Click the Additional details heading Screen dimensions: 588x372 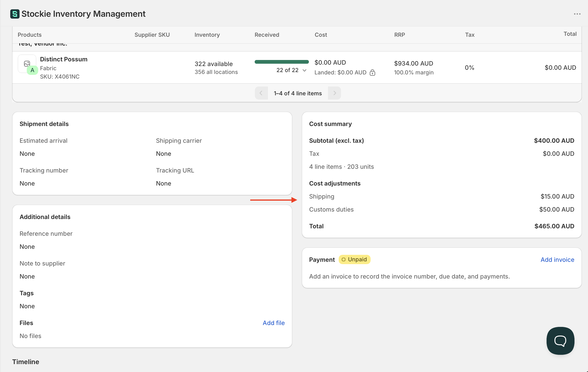tap(45, 217)
